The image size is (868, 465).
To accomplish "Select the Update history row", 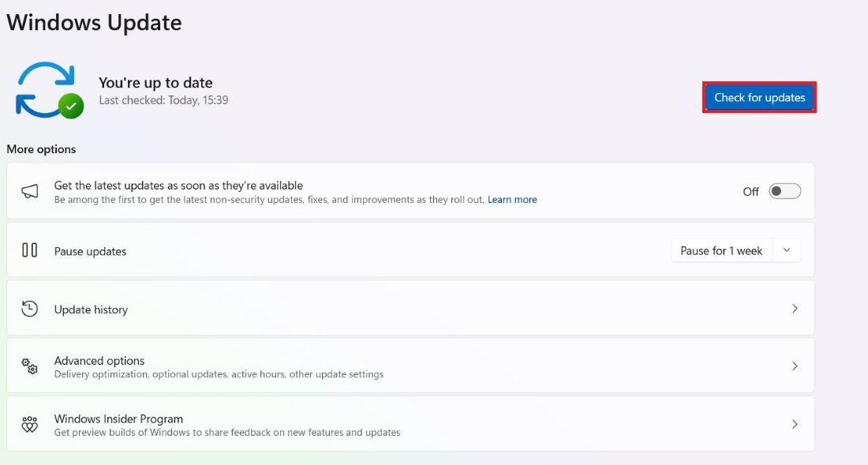I will [395, 309].
